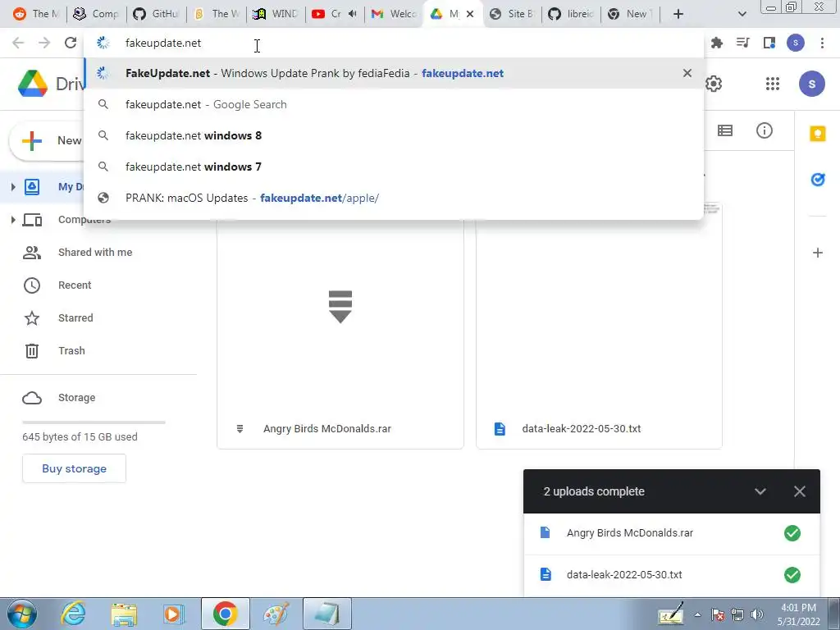Open the taskbar clock showing 4:01 PM
This screenshot has width=840, height=630.
coord(798,614)
